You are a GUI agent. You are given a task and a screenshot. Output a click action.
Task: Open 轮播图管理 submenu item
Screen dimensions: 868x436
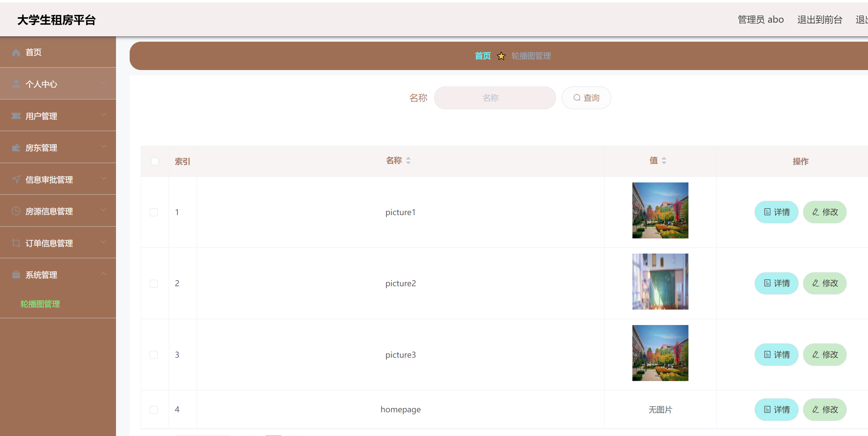point(40,304)
